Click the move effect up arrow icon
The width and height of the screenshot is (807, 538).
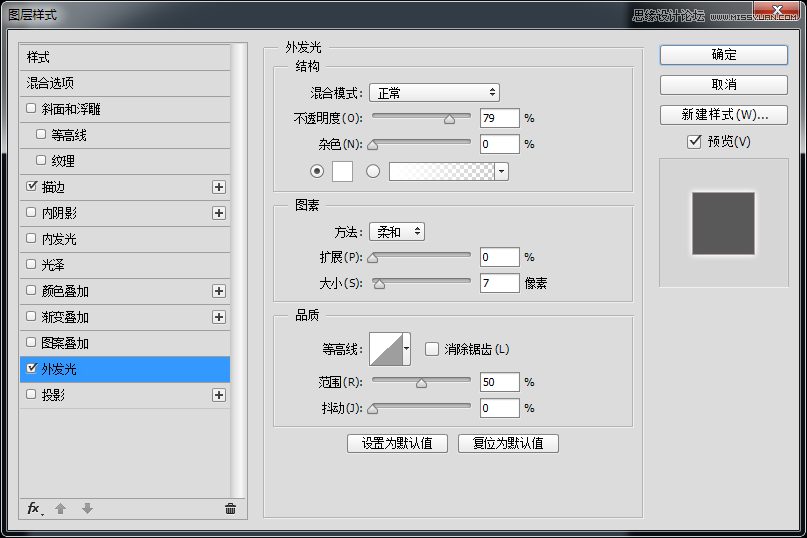tap(61, 509)
